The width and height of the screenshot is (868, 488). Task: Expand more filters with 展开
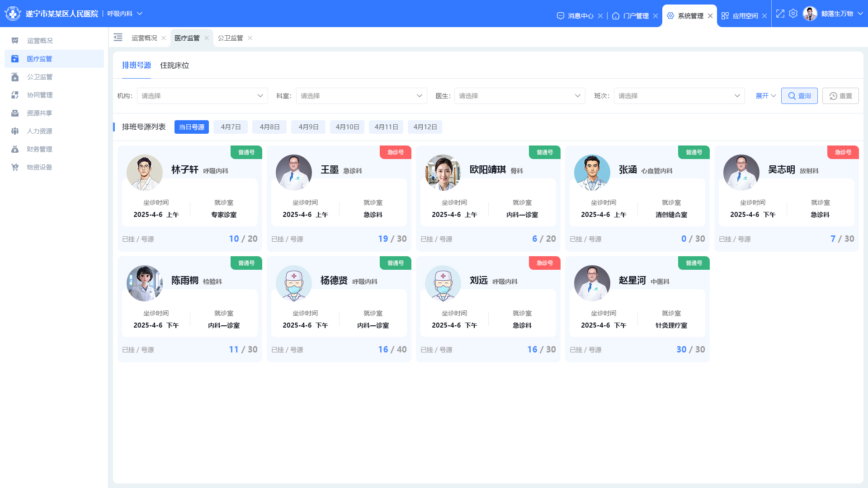tap(765, 96)
